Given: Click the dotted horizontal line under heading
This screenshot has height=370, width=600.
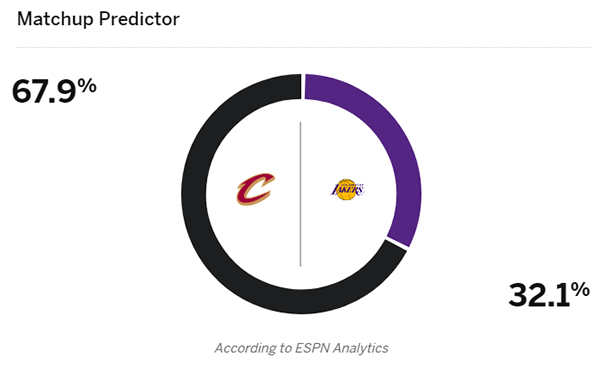Looking at the screenshot, I should (303, 47).
